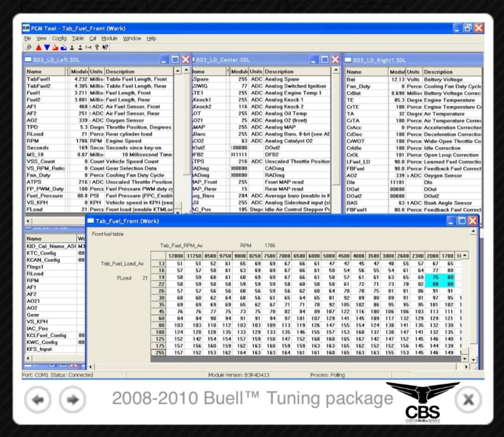Click the red up-triangle toolbar icon
The image size is (504, 437).
click(x=39, y=47)
